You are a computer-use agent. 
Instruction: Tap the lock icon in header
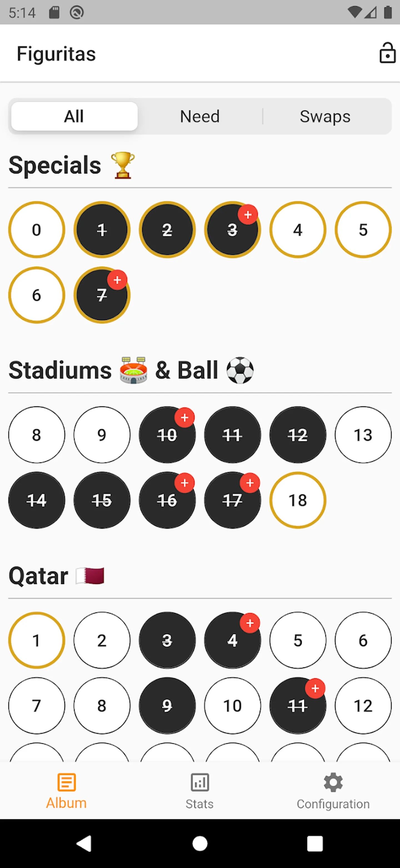click(387, 53)
